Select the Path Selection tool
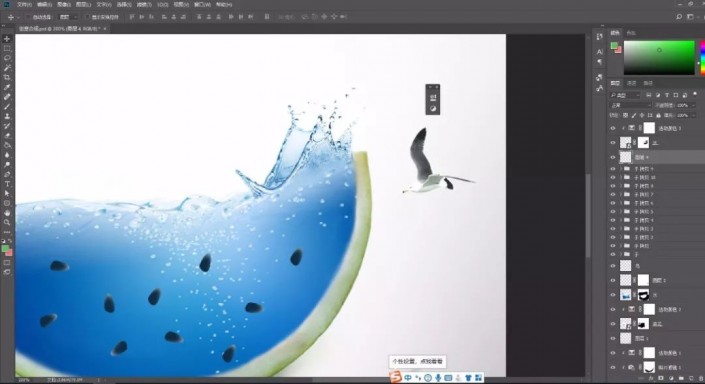The image size is (705, 384). (7, 193)
